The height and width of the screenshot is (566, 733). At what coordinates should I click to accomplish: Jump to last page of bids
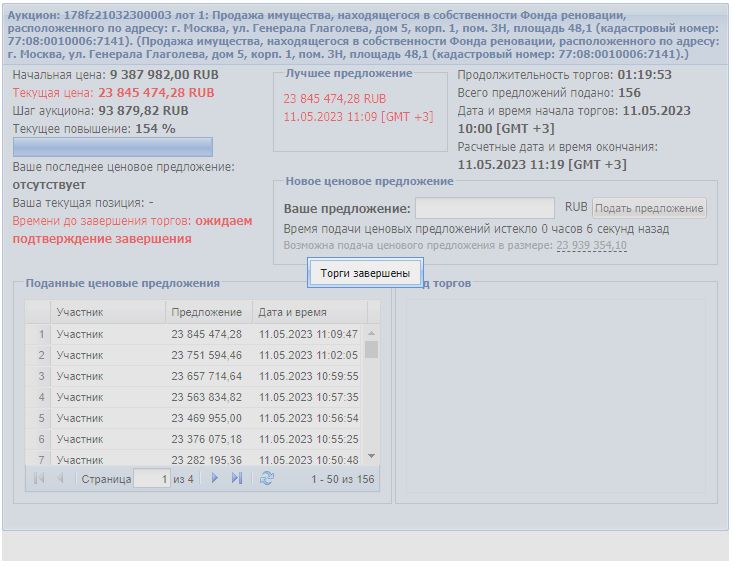[x=237, y=479]
